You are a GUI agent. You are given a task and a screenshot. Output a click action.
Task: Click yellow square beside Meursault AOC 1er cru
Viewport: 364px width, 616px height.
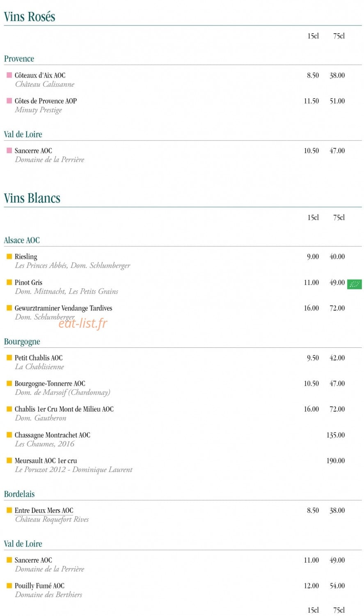coord(9,460)
